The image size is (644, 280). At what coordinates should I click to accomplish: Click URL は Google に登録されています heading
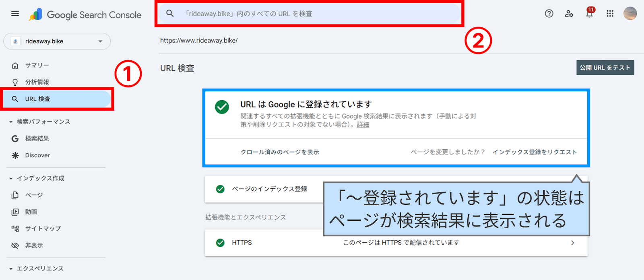tap(306, 104)
